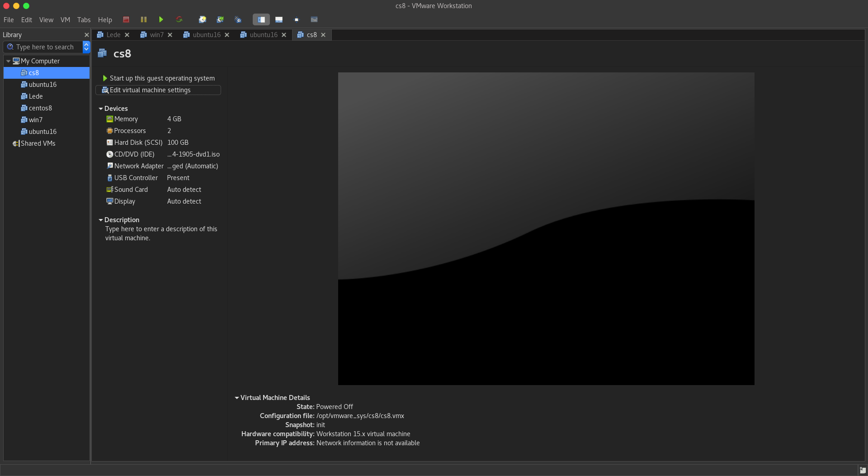The width and height of the screenshot is (868, 476).
Task: Click the VM description text field
Action: (x=161, y=233)
